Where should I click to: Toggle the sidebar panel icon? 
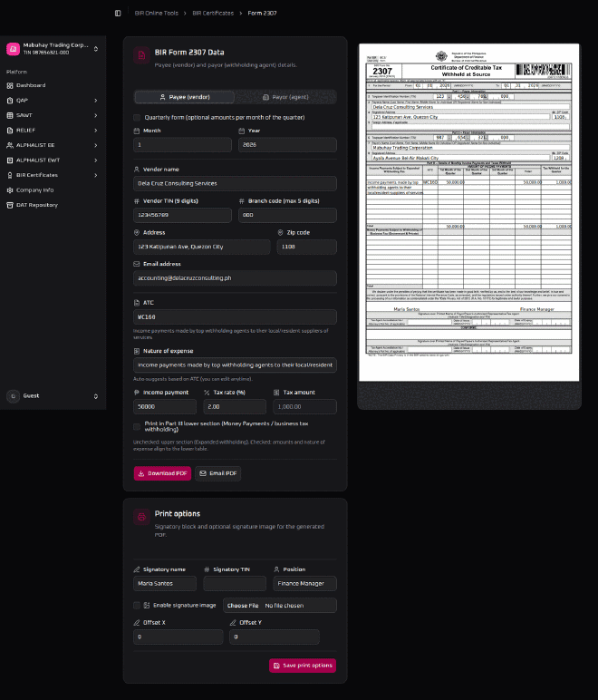click(x=118, y=14)
